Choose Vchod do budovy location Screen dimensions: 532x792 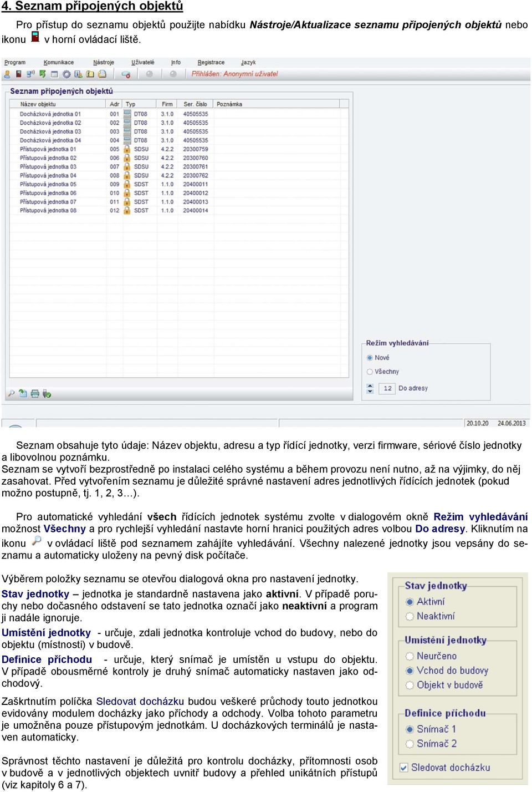[x=410, y=671]
